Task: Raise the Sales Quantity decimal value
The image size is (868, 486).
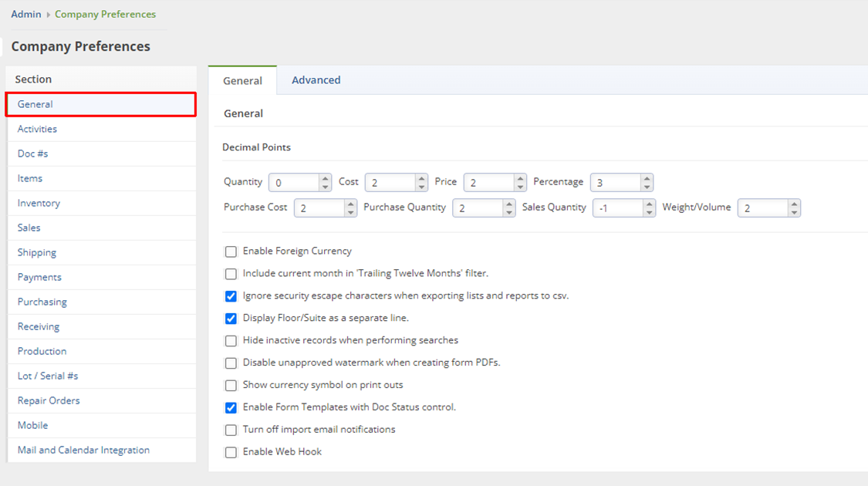Action: click(649, 204)
